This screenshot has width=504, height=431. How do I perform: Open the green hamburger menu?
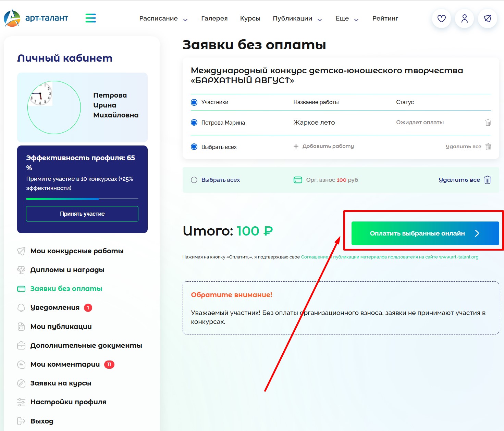[90, 18]
